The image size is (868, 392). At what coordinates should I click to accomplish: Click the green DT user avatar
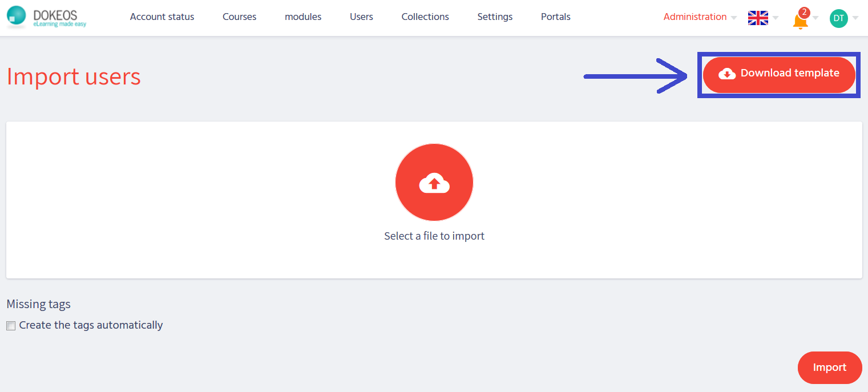point(838,18)
